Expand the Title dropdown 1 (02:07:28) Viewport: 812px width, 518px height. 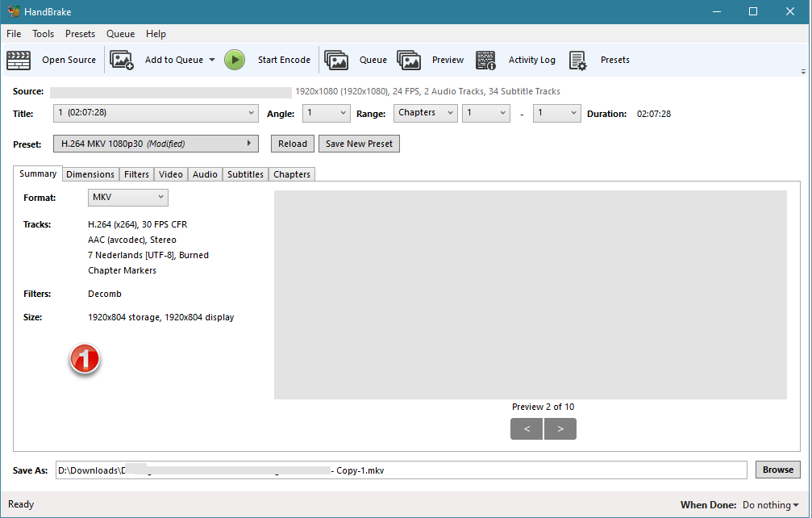(x=156, y=113)
